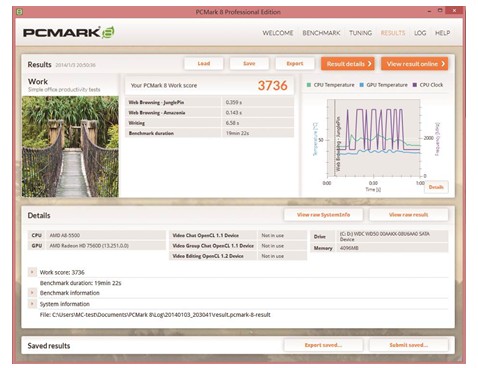478x368 pixels.
Task: Click View result online button
Action: tap(415, 64)
